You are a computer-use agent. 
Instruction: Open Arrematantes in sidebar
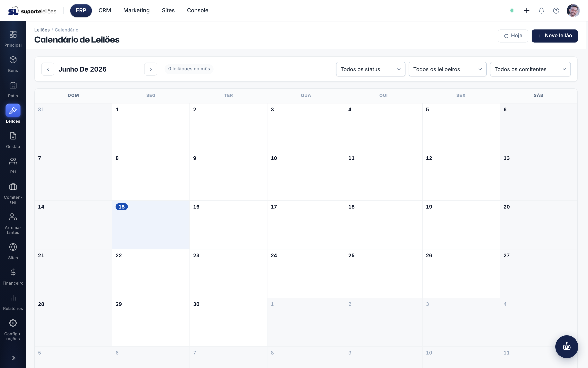(x=13, y=223)
